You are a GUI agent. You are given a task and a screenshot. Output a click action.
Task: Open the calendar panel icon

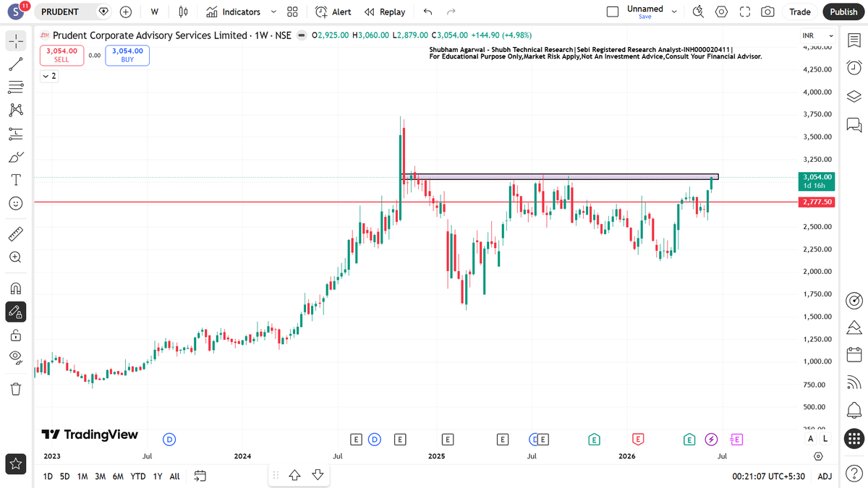[854, 356]
